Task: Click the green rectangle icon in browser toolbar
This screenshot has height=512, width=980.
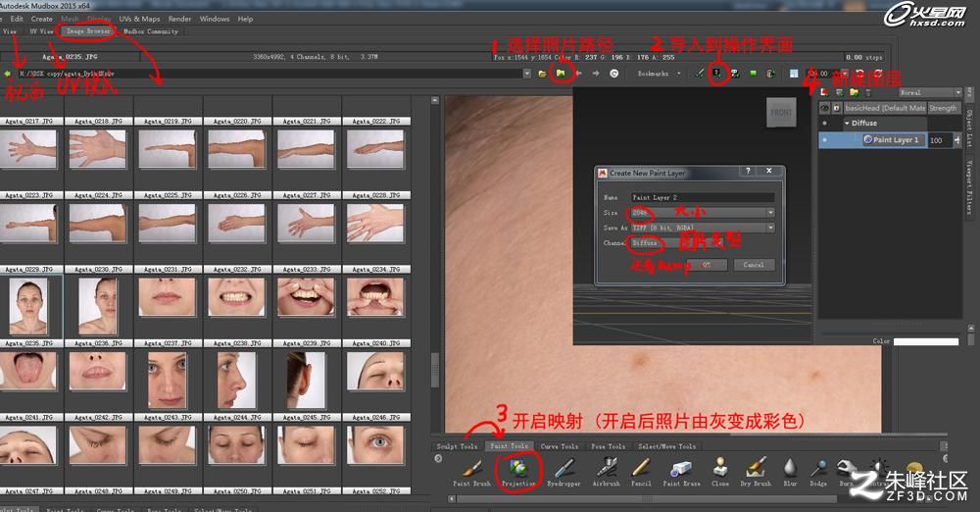Action: coord(753,74)
